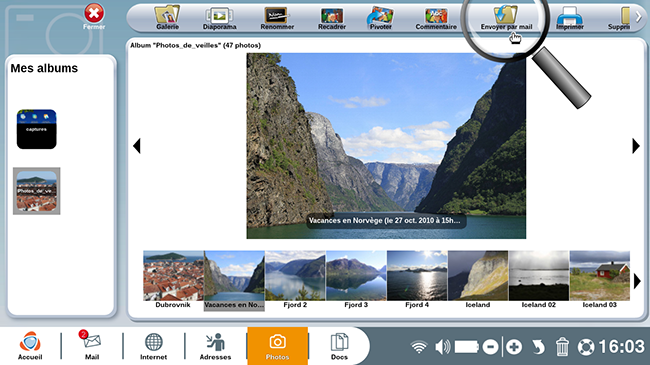The image size is (650, 365).
Task: Click the volume speaker icon
Action: pos(443,347)
